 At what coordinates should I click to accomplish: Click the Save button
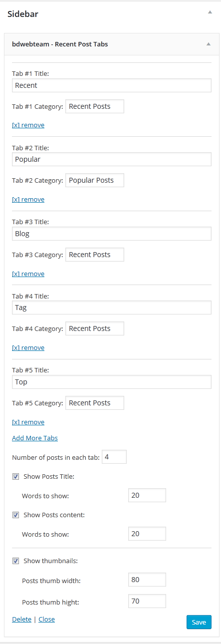[199, 622]
